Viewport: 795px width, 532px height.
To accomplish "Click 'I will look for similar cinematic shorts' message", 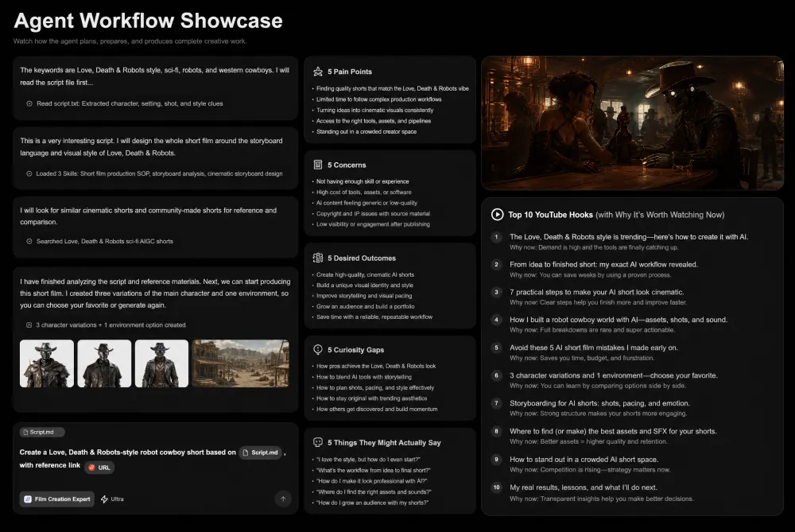I will 149,216.
